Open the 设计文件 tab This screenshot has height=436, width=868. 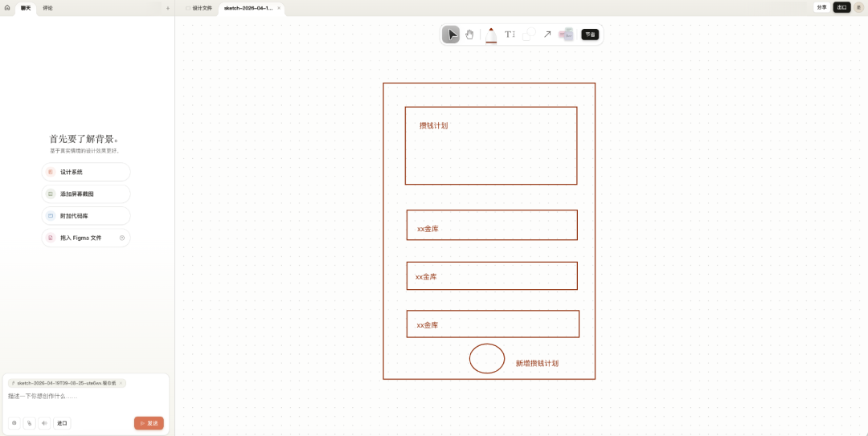pos(199,8)
